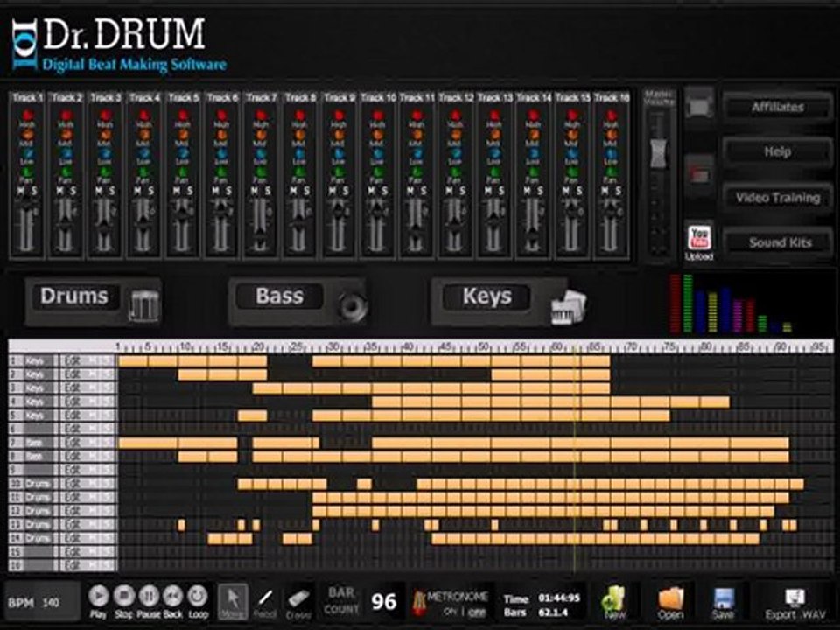The height and width of the screenshot is (630, 840).
Task: Adjust the Track 16 green Pan knob
Action: (x=612, y=172)
